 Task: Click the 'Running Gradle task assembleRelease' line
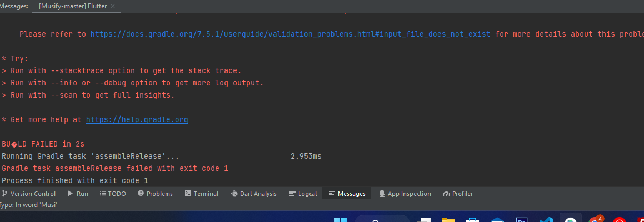91,157
